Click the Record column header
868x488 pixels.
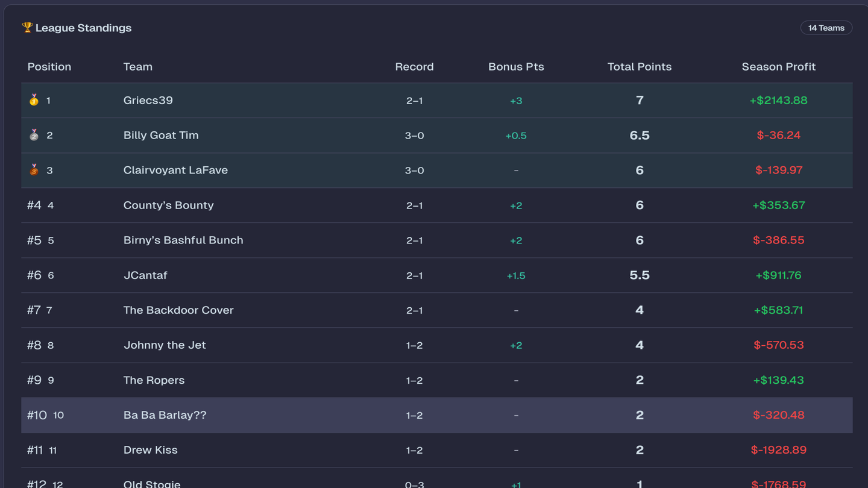pos(414,67)
